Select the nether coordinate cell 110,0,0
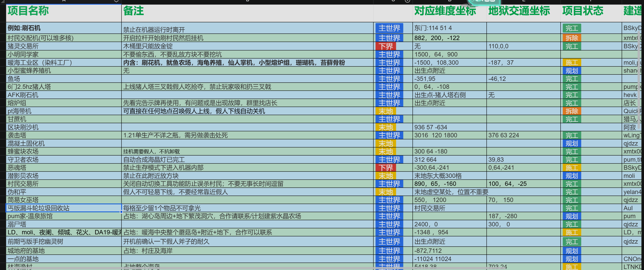Image resolution: width=644 pixels, height=270 pixels. tap(523, 46)
